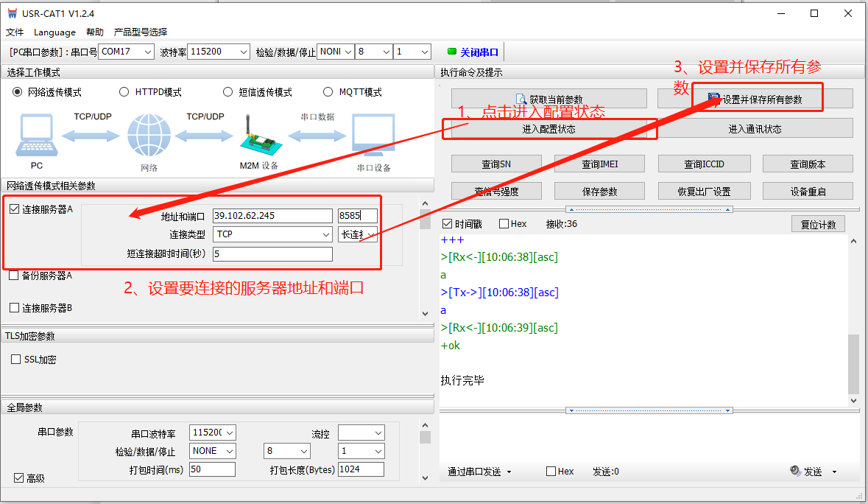This screenshot has height=504, width=868.
Task: Click the USR-CAT1 app icon in title bar
Action: [x=12, y=13]
